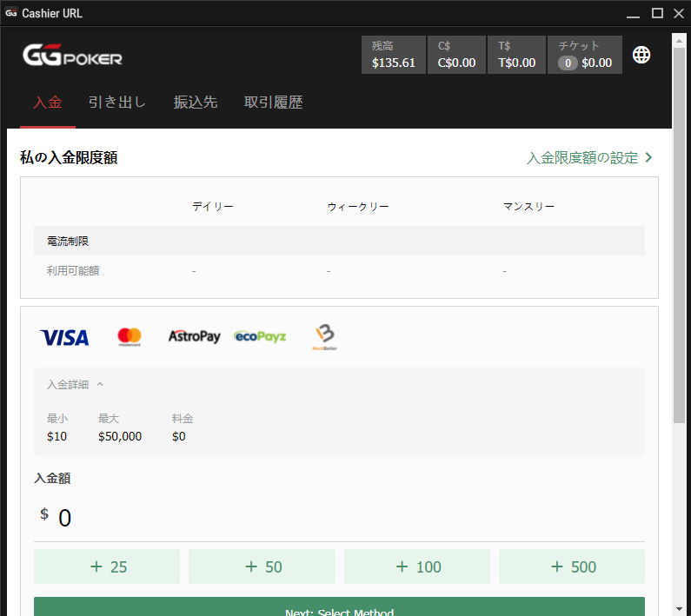691x616 pixels.
Task: Click the ウィークリー column header
Action: [x=358, y=207]
